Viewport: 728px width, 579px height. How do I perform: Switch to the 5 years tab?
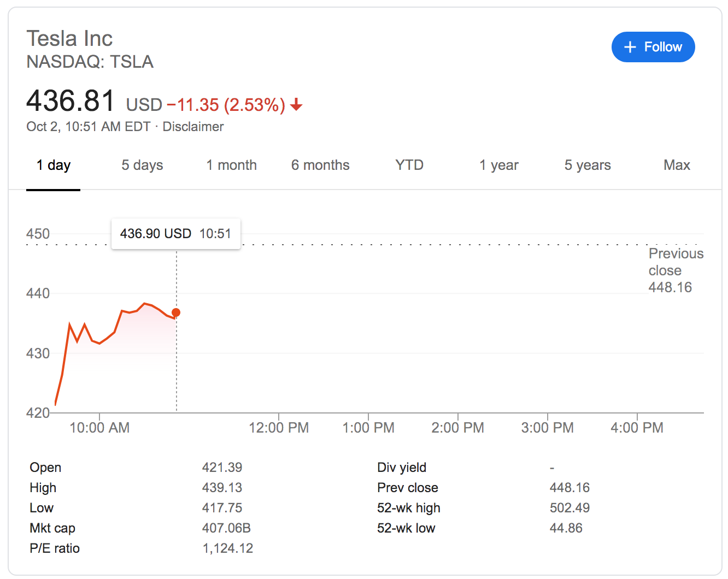click(x=588, y=165)
